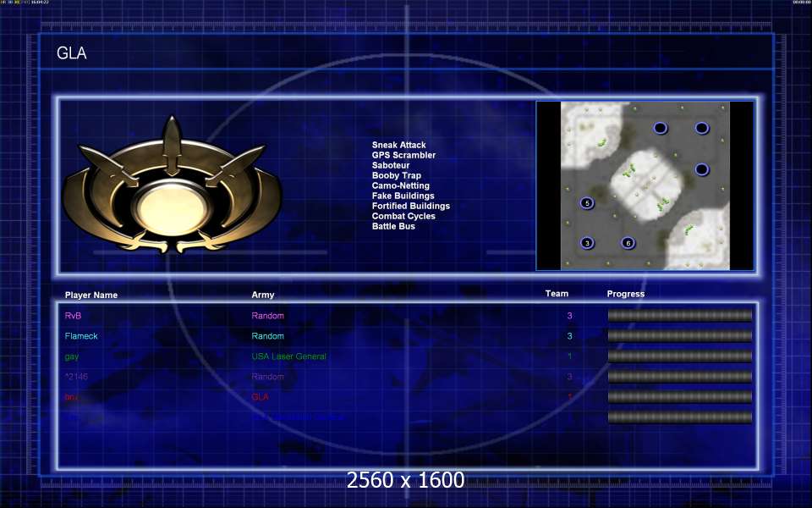
Task: Click the Progress column header
Action: [x=626, y=294]
